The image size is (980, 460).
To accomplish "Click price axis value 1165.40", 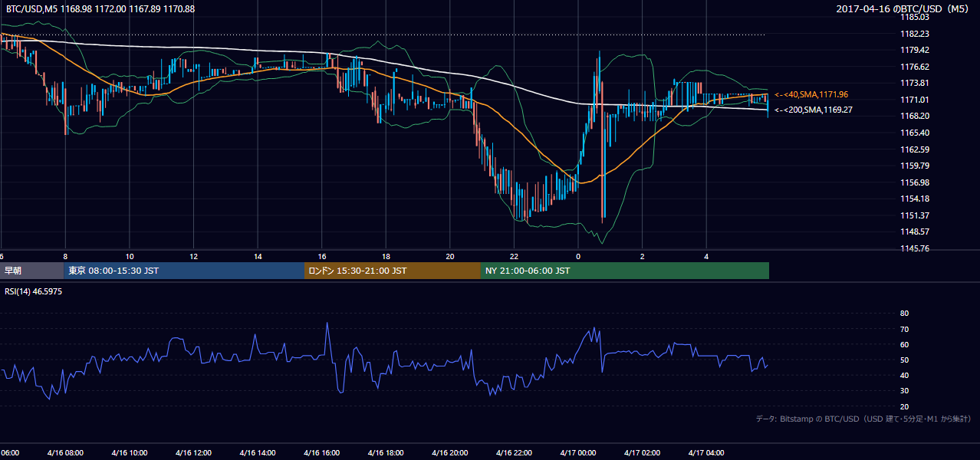I will (914, 133).
